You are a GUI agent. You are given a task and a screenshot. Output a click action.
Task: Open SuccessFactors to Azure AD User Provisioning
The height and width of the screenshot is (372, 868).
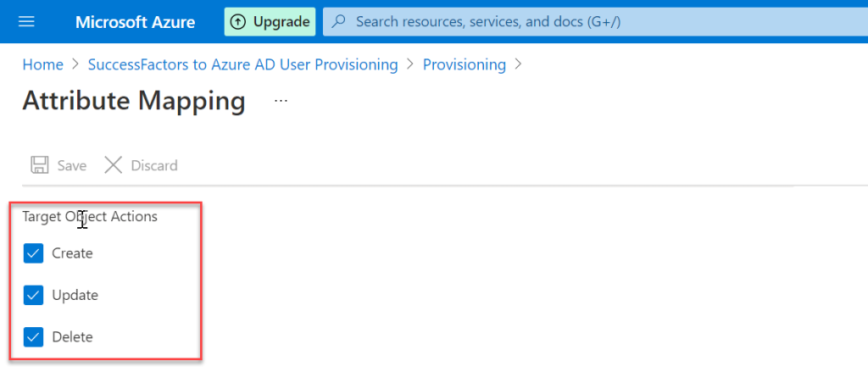243,64
